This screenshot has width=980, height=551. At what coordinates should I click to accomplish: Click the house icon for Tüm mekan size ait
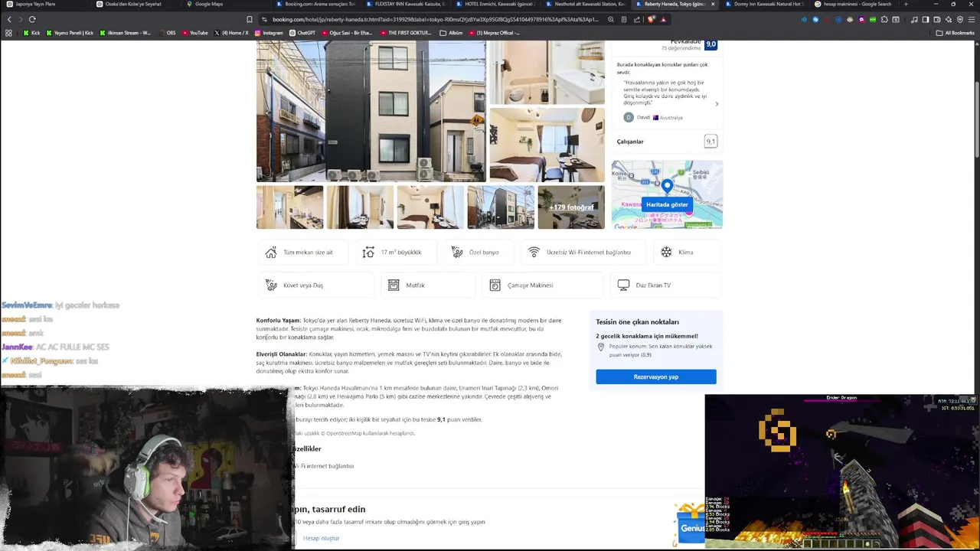(x=271, y=252)
